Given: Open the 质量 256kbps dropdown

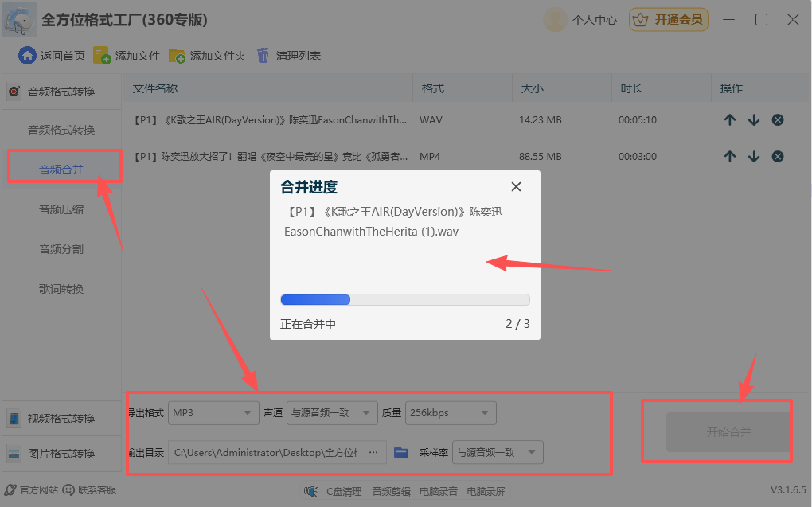Looking at the screenshot, I should (451, 412).
